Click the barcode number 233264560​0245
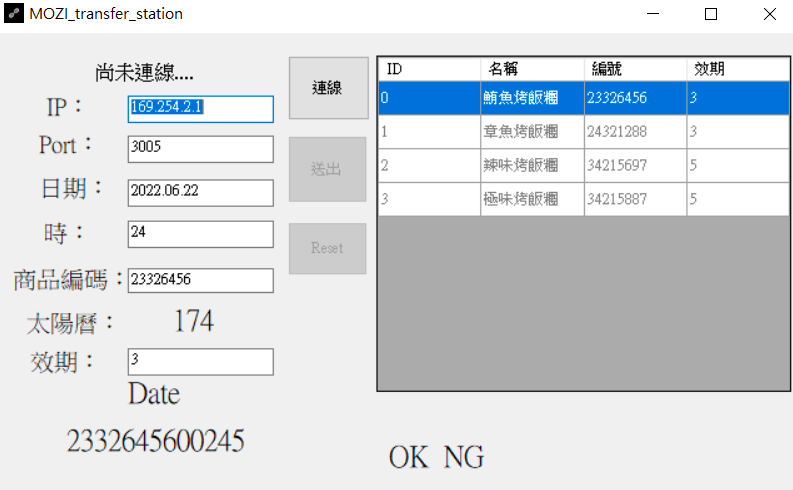 point(156,440)
